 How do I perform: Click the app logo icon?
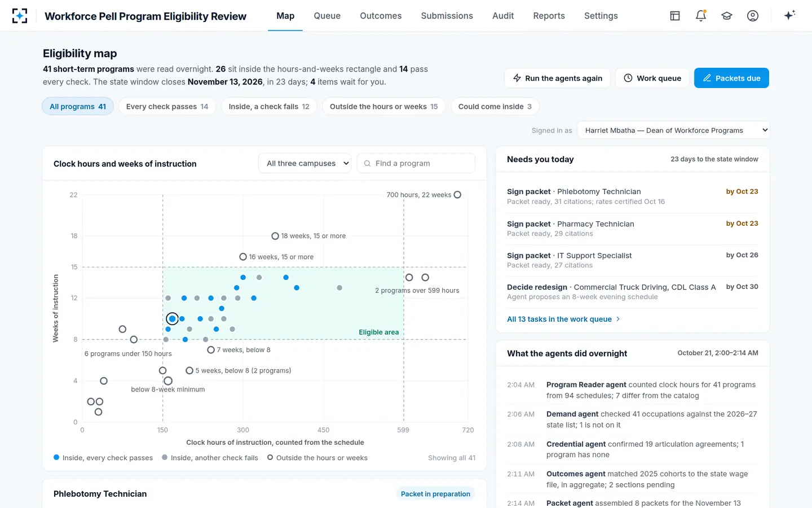(x=20, y=16)
